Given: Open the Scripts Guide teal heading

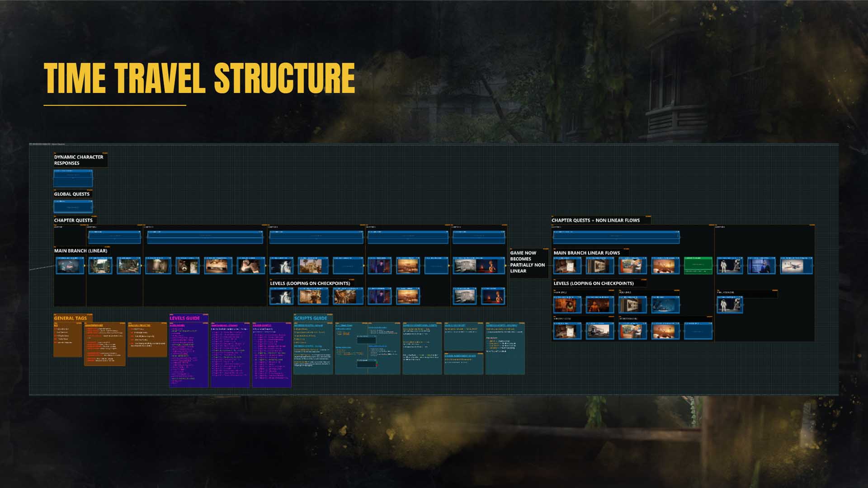Looking at the screenshot, I should [311, 318].
